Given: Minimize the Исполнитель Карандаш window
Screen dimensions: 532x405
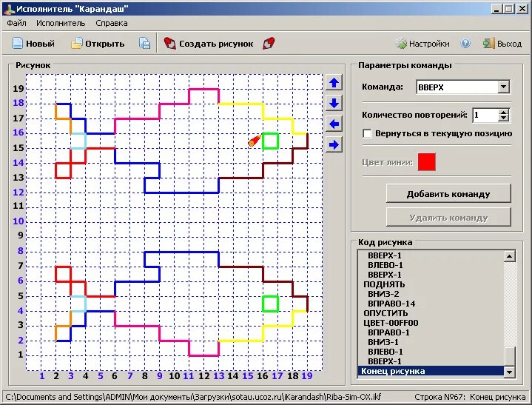Looking at the screenshot, I should [496, 9].
